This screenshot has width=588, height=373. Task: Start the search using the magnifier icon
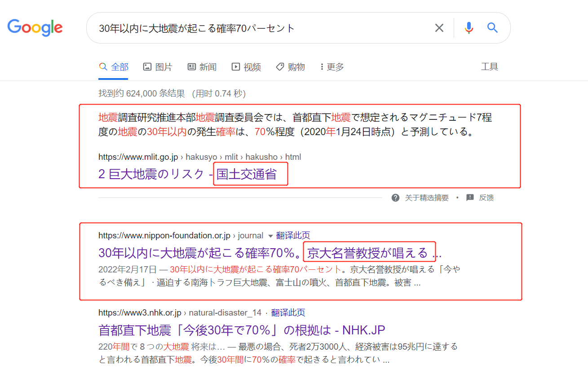coord(492,27)
